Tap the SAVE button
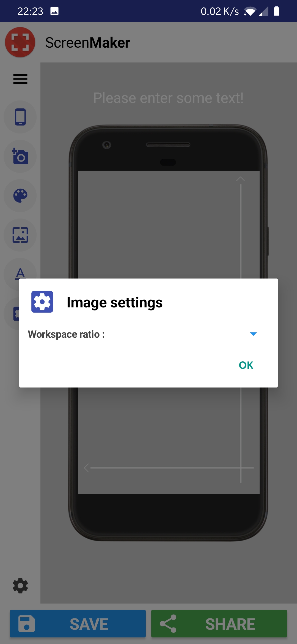The height and width of the screenshot is (644, 297). (x=78, y=624)
